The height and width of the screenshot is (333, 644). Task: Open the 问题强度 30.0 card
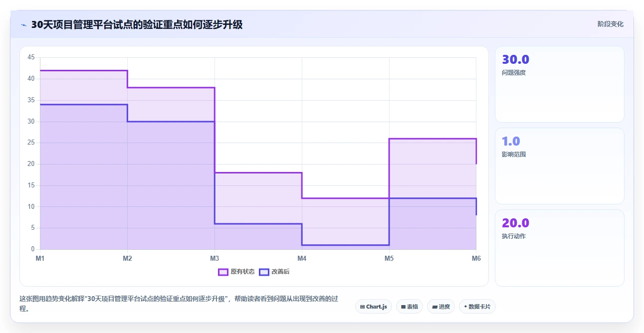coord(559,84)
